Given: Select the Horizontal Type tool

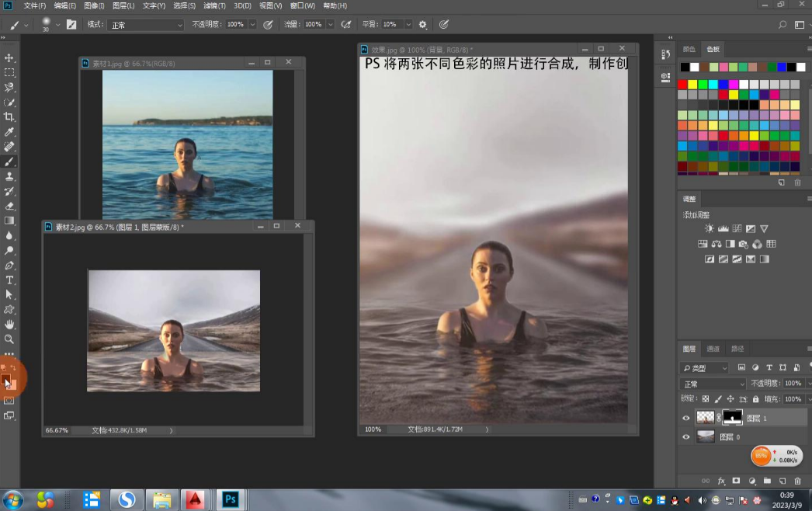Looking at the screenshot, I should pyautogui.click(x=9, y=280).
